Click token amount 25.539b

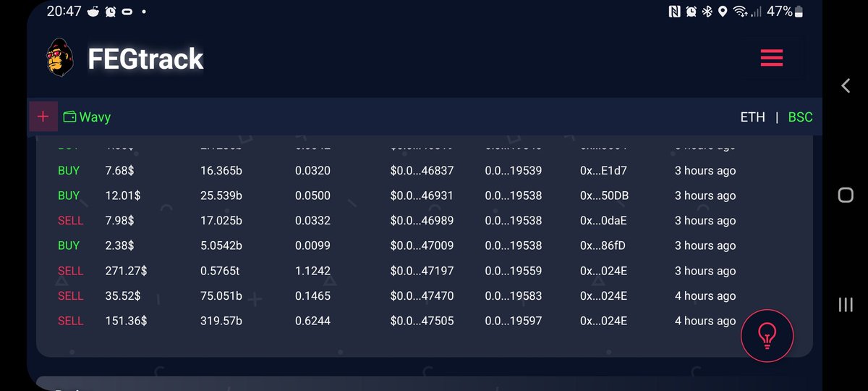click(221, 195)
